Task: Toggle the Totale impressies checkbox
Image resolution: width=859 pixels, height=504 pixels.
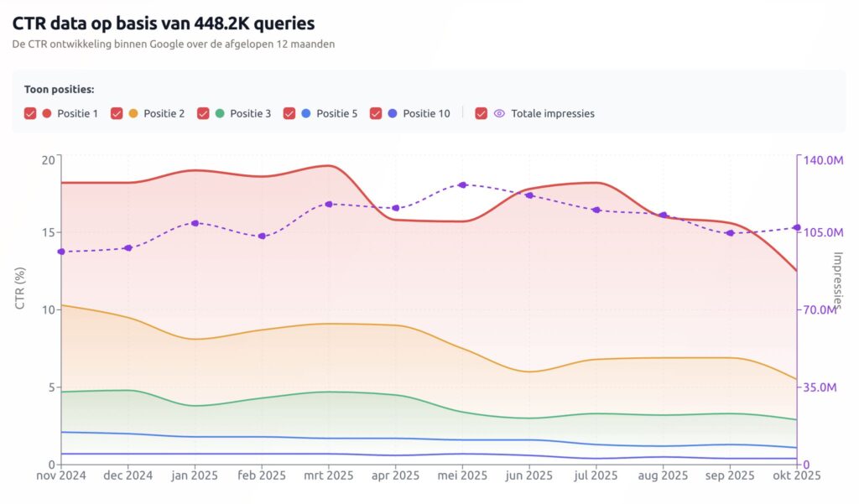Action: click(481, 113)
